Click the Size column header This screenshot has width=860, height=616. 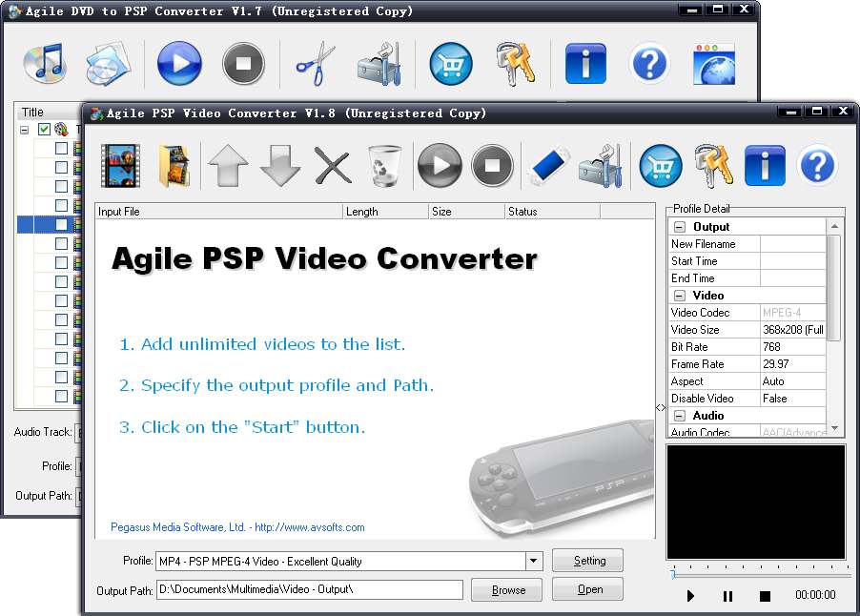click(x=466, y=211)
